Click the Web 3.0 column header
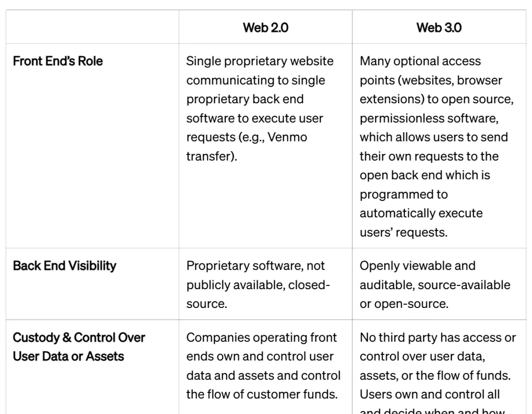Screen dimensions: 532x414 tap(439, 27)
